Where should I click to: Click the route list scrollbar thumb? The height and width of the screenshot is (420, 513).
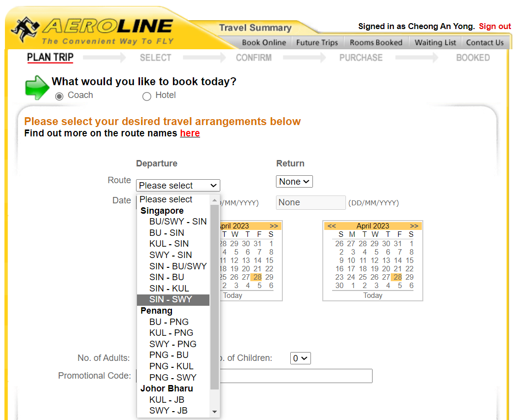point(215,297)
